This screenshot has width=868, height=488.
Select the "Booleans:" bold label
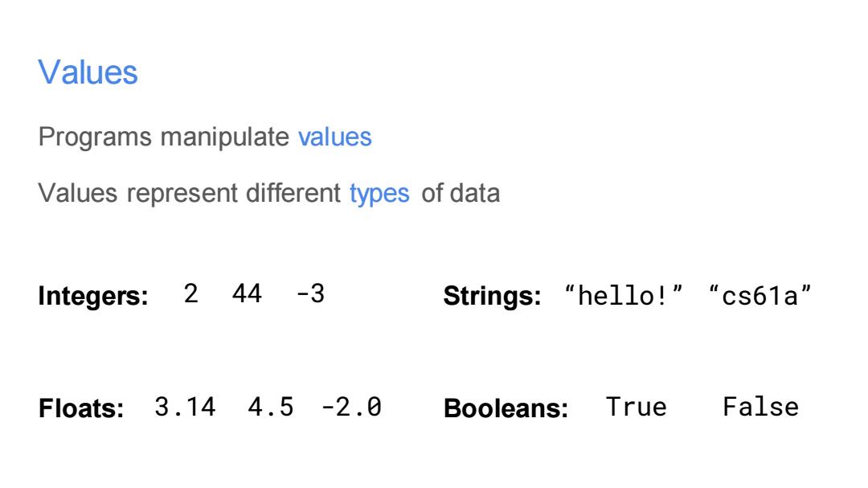[506, 408]
